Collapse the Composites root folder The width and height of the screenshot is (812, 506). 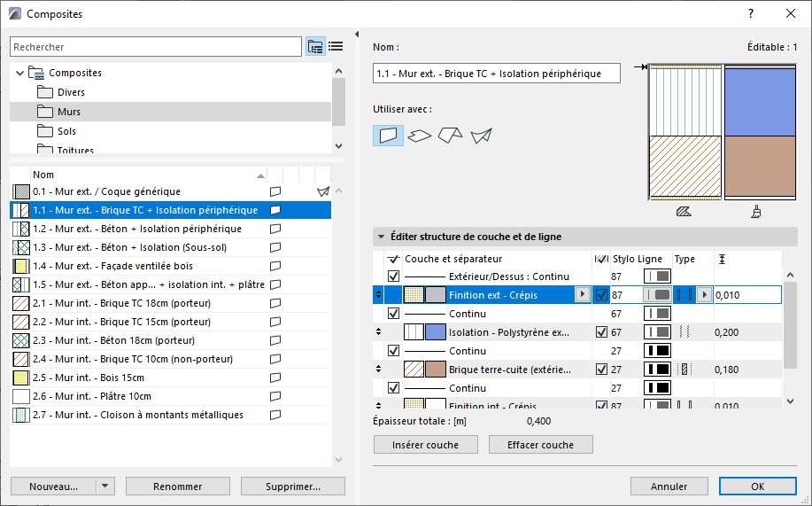[19, 73]
